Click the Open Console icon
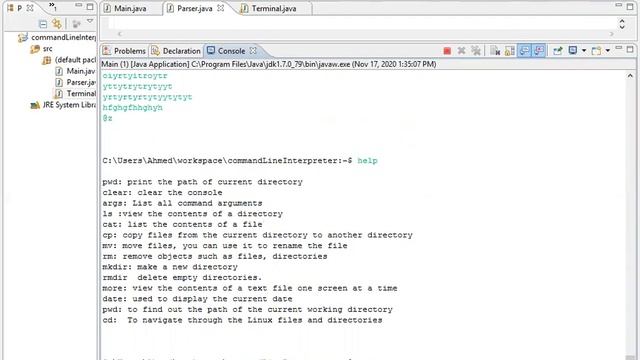 coord(597,51)
